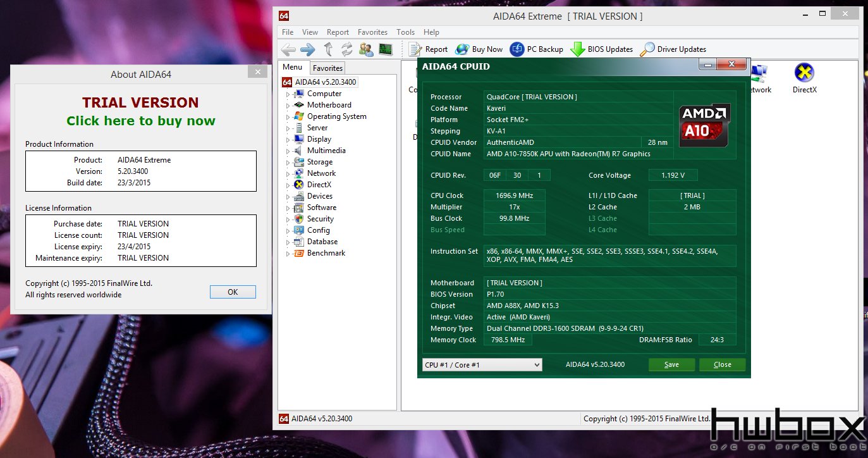This screenshot has width=868, height=458.
Task: Expand the Operating System node arrow
Action: pos(288,117)
